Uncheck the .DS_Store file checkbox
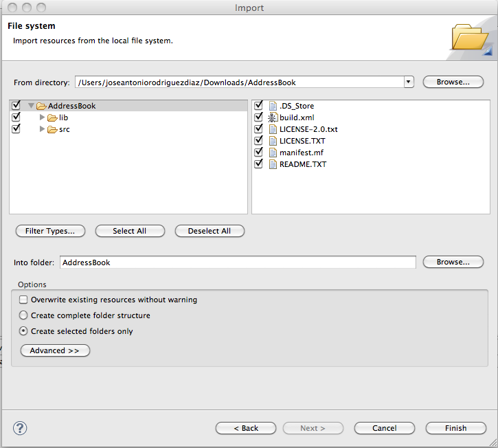 (258, 105)
